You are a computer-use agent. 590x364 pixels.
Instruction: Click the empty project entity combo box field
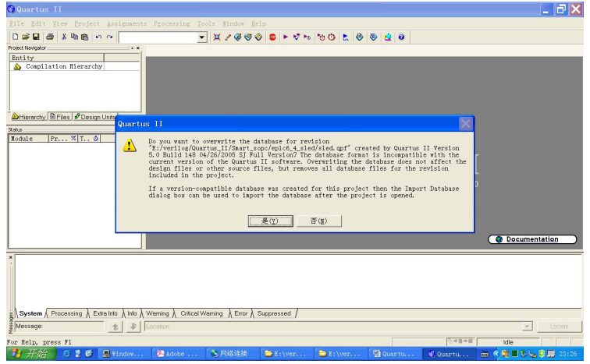pyautogui.click(x=158, y=37)
